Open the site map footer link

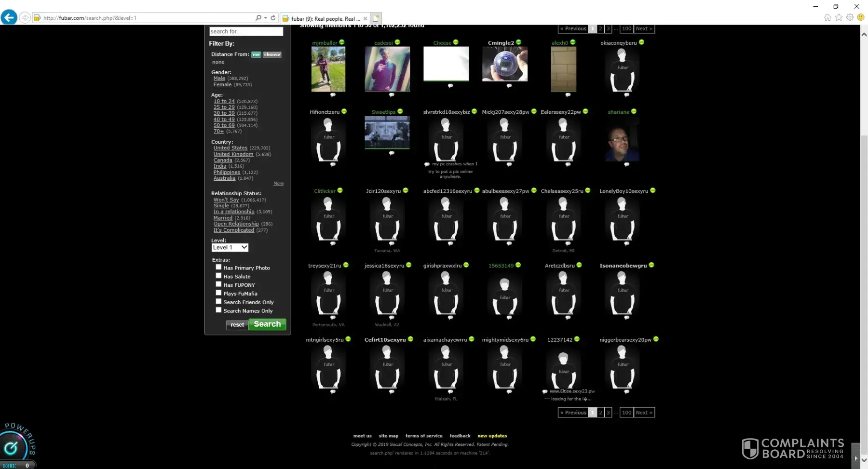point(388,436)
